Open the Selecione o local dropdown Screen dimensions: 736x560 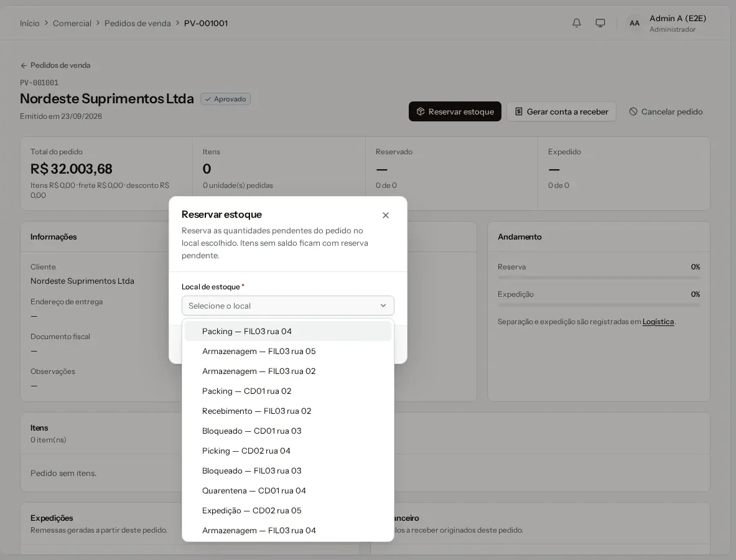tap(287, 306)
